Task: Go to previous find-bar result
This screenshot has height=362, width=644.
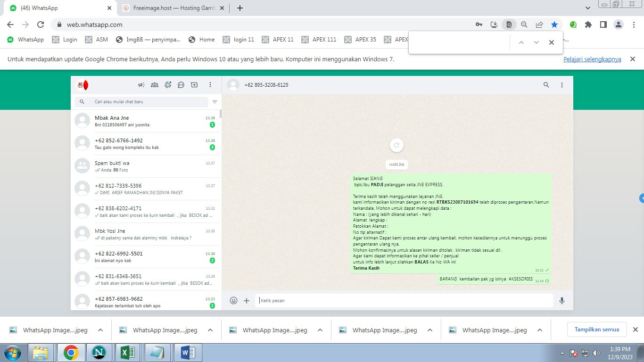Action: pyautogui.click(x=521, y=42)
